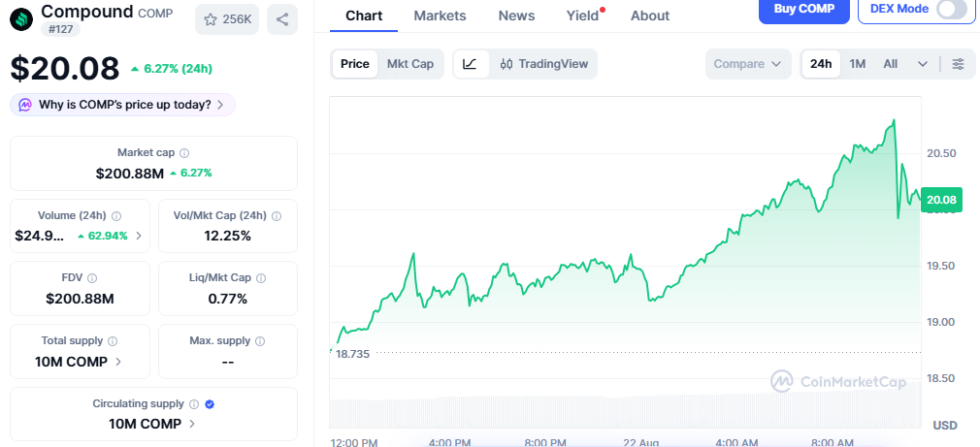Click the 20.50 y-axis label
Viewport: 980px width, 447px height.
[x=940, y=153]
